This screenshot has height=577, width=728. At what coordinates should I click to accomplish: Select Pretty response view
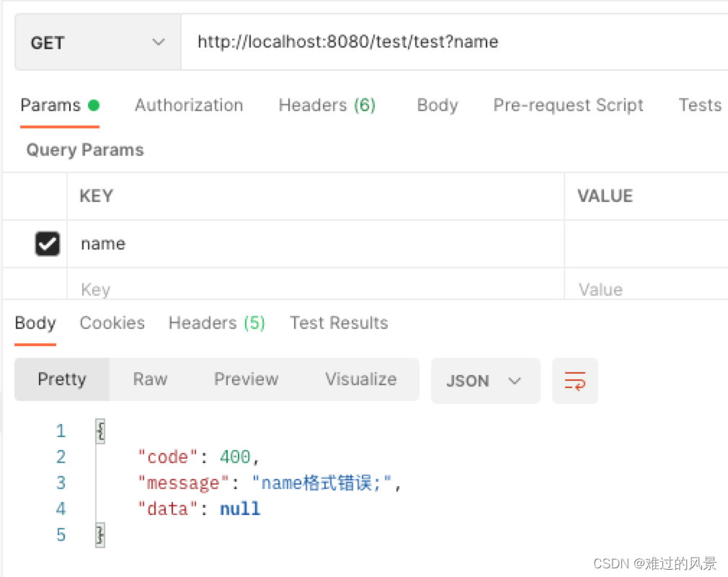click(62, 379)
